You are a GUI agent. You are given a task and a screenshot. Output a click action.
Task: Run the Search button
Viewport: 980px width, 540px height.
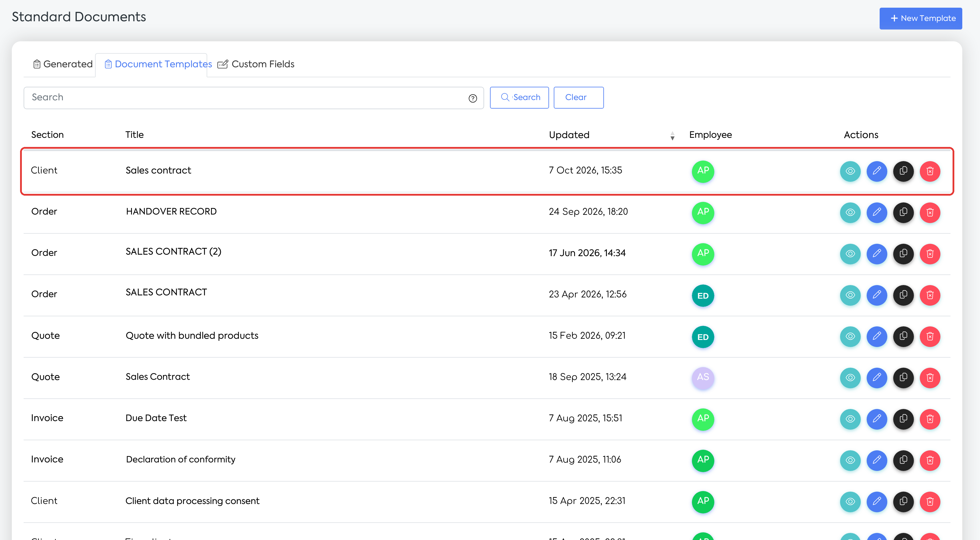point(519,98)
